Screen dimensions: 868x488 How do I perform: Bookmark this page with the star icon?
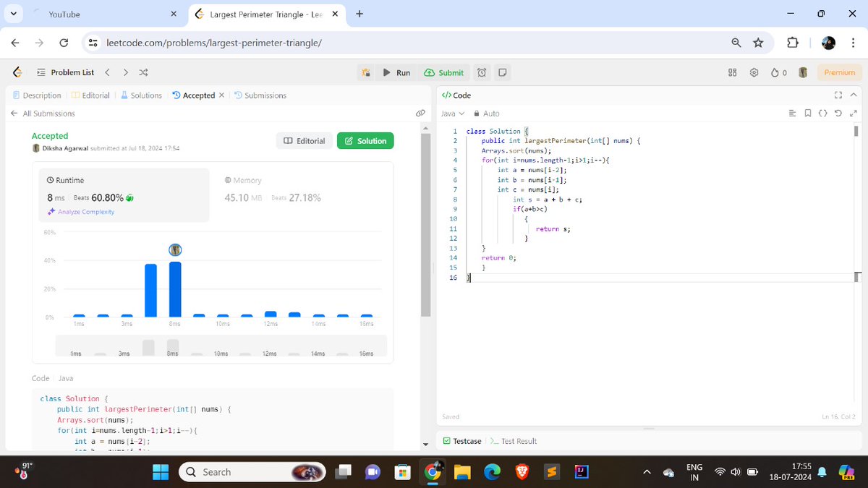(758, 43)
